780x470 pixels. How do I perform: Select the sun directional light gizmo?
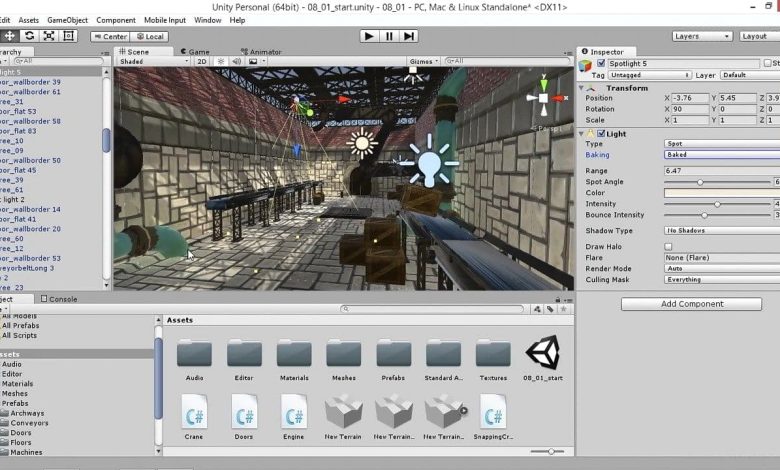pos(362,143)
